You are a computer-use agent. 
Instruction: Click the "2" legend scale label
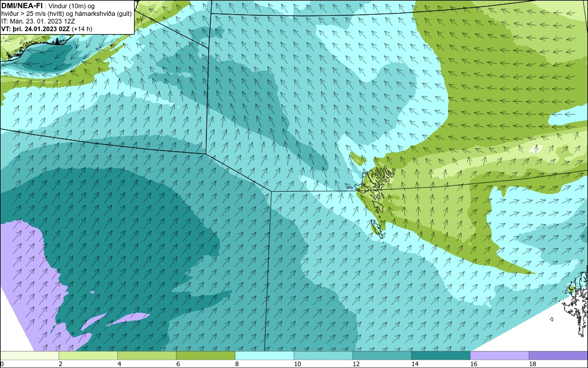pos(61,364)
